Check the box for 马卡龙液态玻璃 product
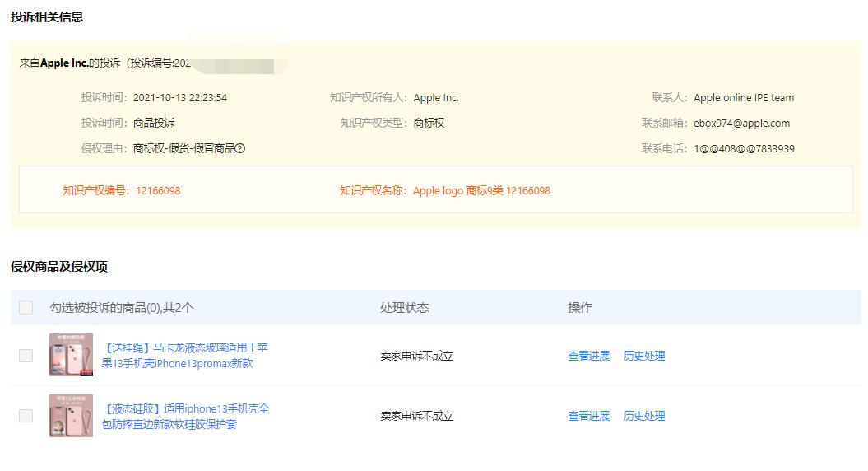 pos(26,356)
